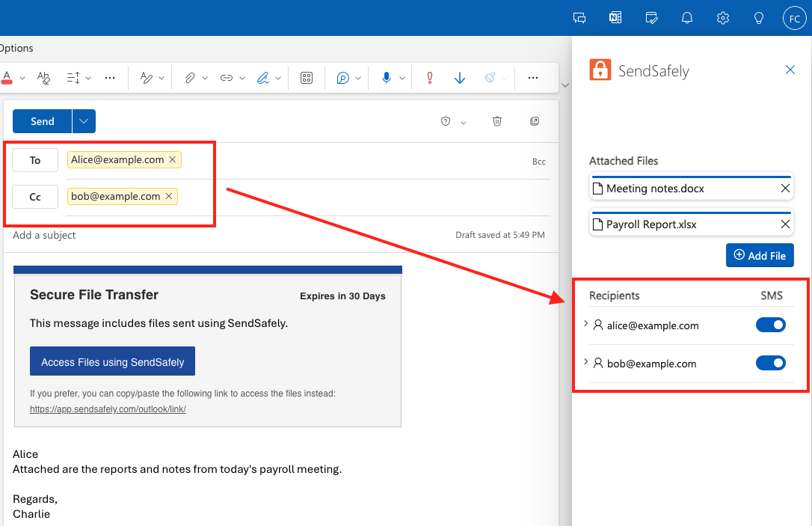Click the styles icon
This screenshot has width=812, height=526.
[x=147, y=78]
